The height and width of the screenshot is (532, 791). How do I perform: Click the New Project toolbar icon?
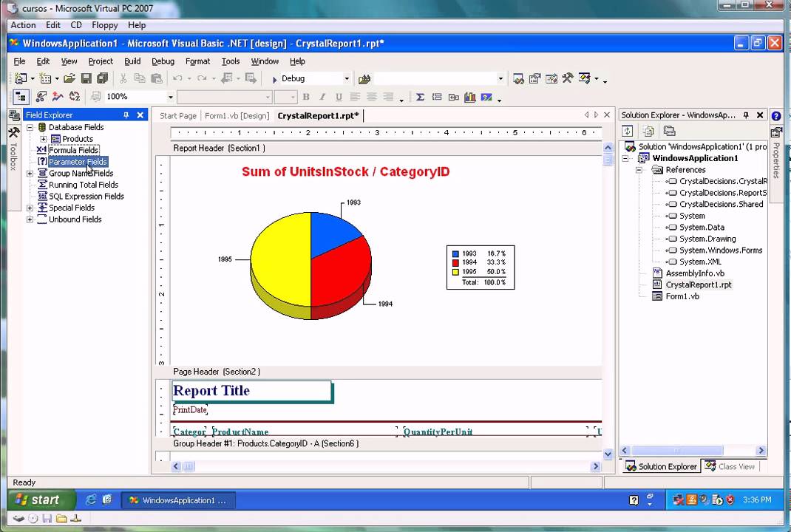20,78
